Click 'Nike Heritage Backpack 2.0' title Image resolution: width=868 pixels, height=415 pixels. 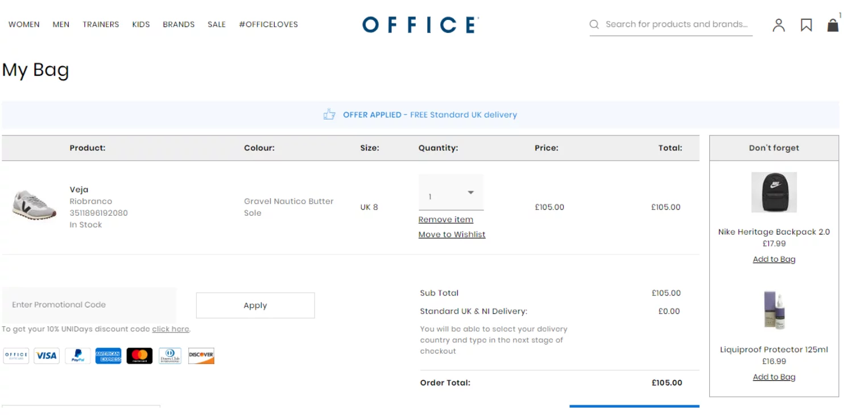pos(774,232)
